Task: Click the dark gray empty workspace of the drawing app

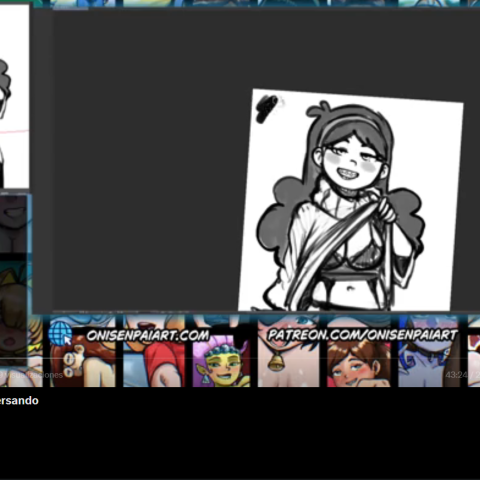Action: [x=147, y=160]
